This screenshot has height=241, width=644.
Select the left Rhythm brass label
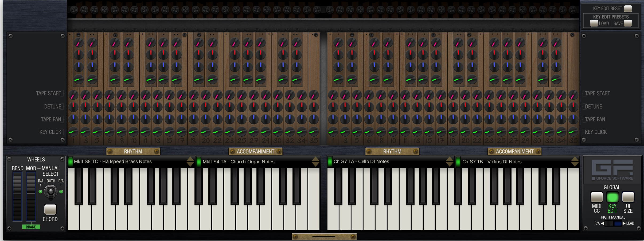(x=133, y=152)
